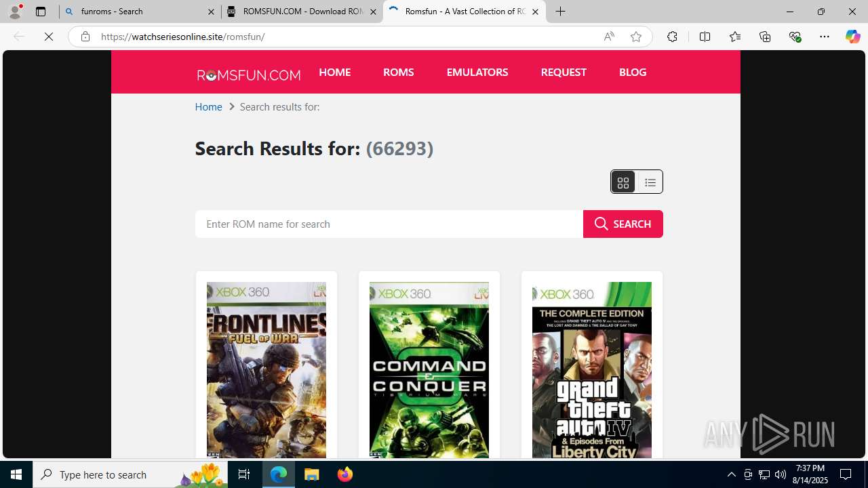Open Command & Conquer cover
Screen dimensions: 868x488
tap(429, 370)
